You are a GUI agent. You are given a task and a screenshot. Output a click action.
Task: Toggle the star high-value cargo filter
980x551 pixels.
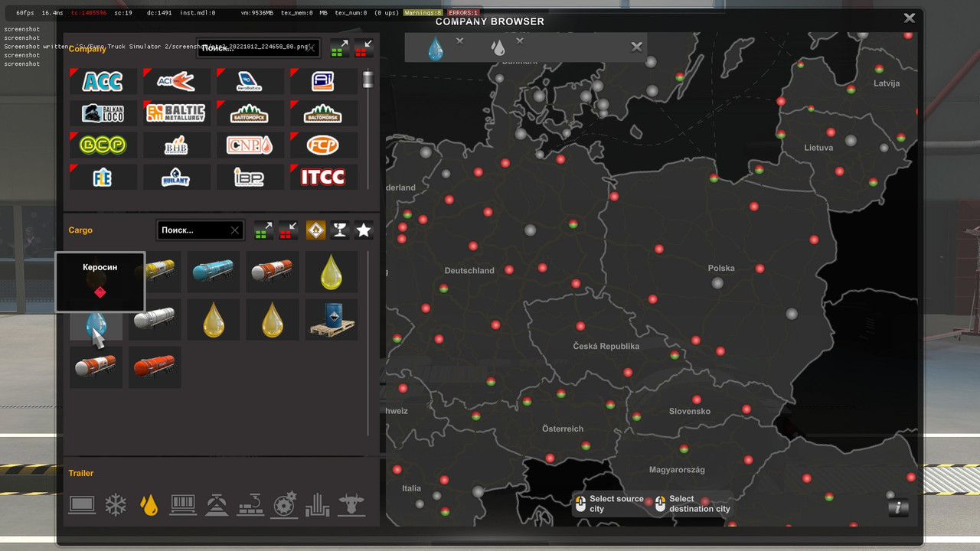pyautogui.click(x=364, y=230)
